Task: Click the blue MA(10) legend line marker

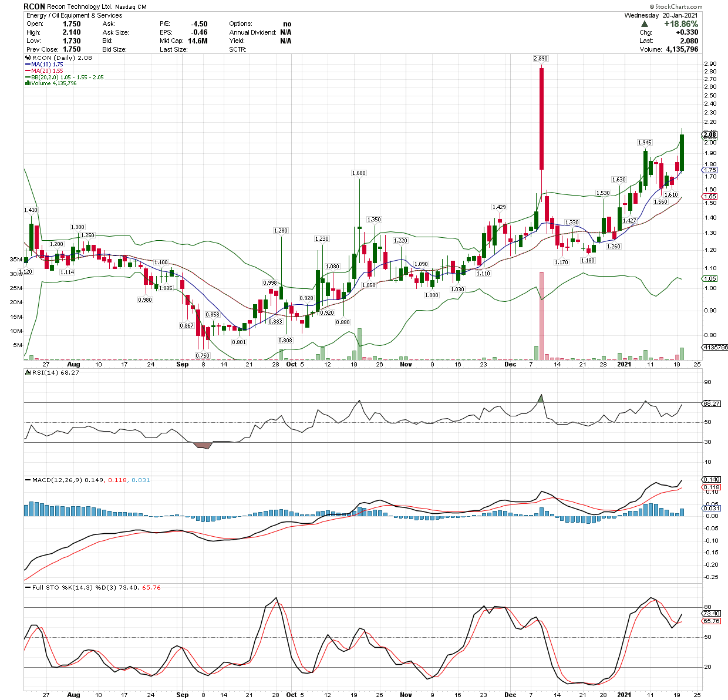Action: click(28, 65)
